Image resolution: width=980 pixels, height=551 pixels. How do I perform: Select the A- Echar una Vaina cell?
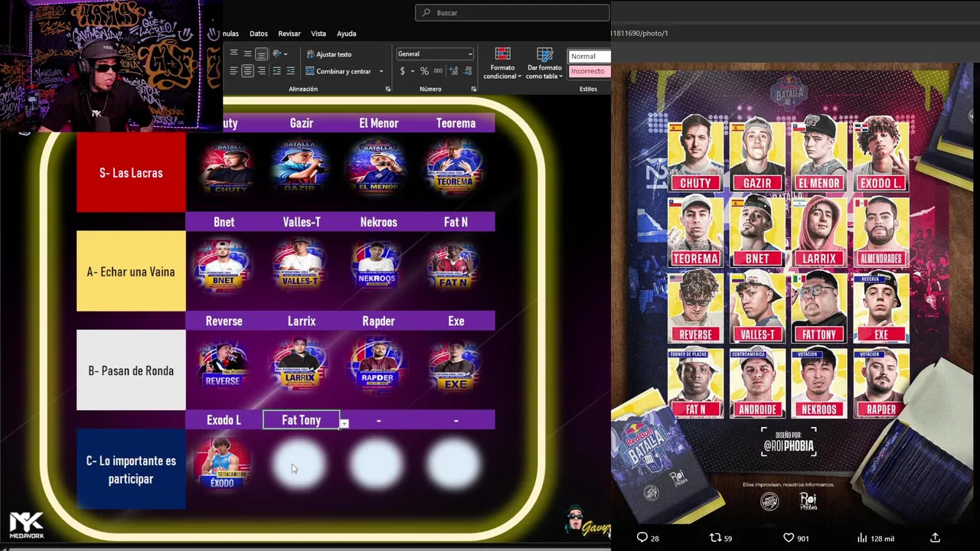tap(131, 272)
